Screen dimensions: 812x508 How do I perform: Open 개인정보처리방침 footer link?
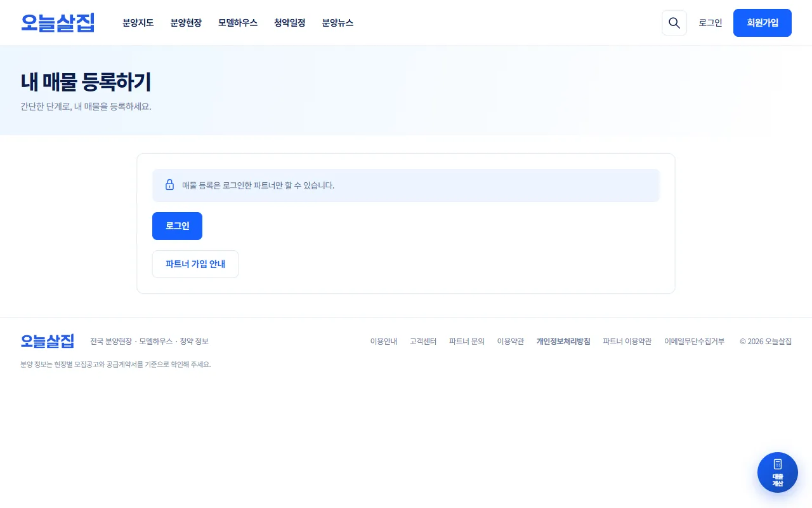click(x=563, y=342)
